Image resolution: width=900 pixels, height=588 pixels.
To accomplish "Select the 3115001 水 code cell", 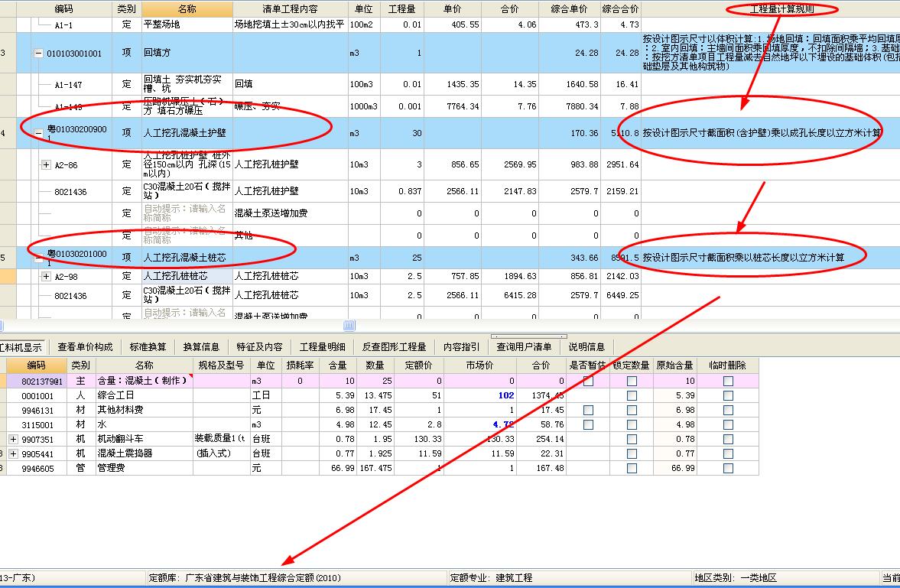I will [37, 425].
